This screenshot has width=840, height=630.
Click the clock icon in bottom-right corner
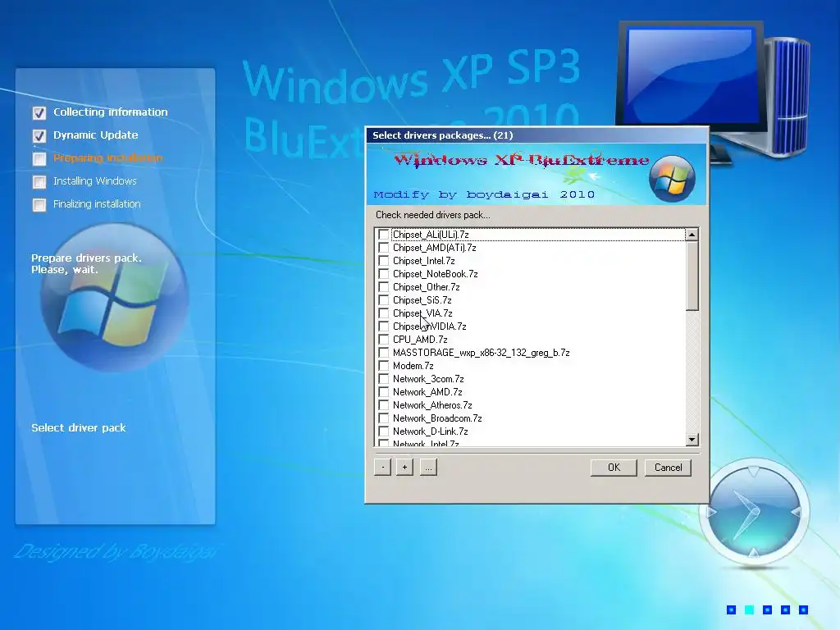755,512
